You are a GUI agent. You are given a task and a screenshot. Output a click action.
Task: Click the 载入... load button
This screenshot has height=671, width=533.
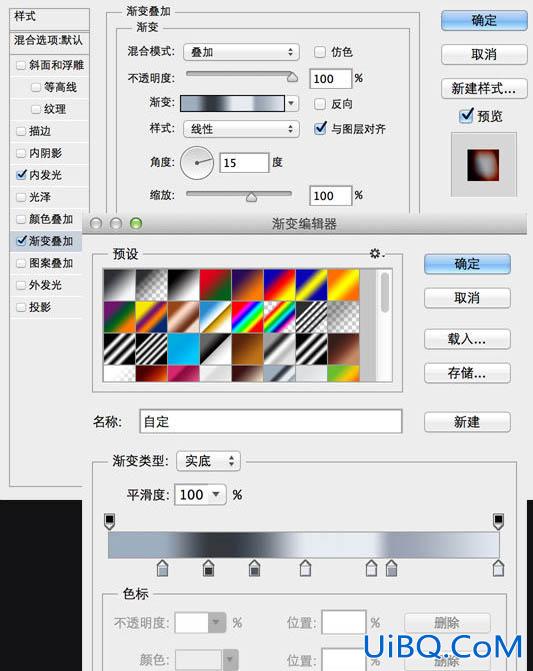pyautogui.click(x=467, y=339)
